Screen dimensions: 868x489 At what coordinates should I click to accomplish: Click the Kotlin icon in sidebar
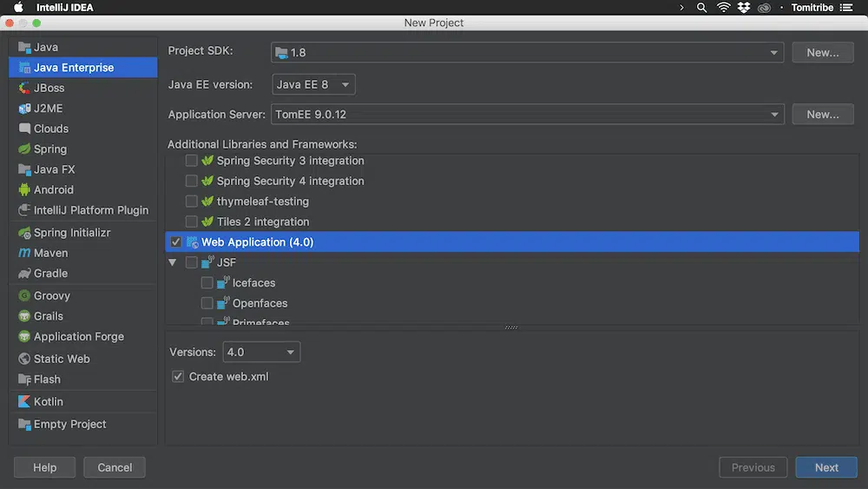(24, 401)
